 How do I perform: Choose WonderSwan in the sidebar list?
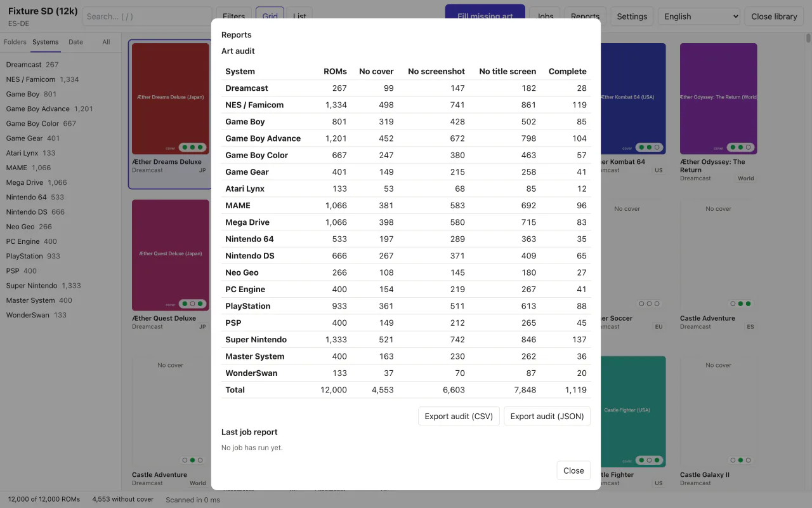tap(60, 315)
